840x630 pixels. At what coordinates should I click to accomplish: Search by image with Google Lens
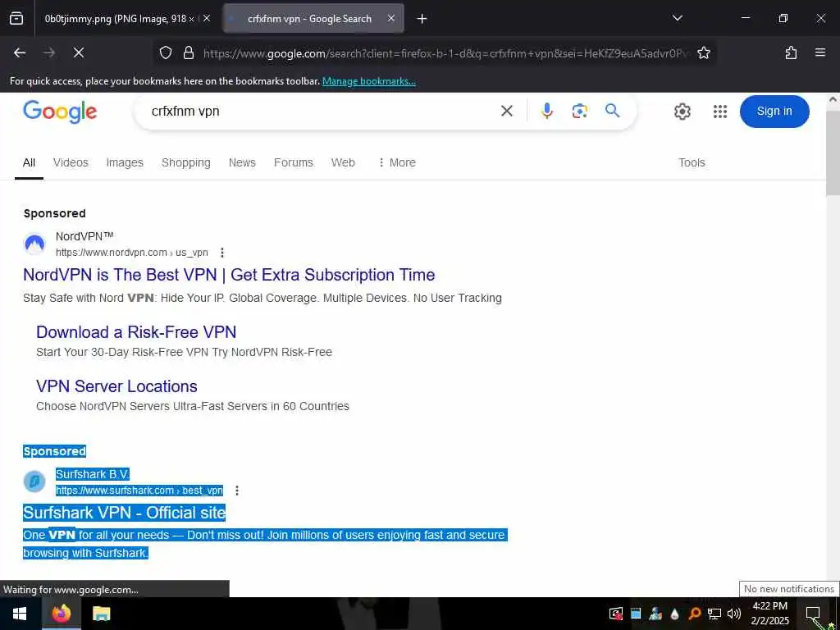580,111
